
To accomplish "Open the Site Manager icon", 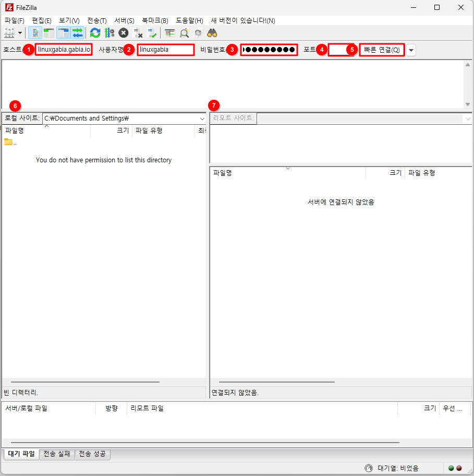I will click(9, 33).
